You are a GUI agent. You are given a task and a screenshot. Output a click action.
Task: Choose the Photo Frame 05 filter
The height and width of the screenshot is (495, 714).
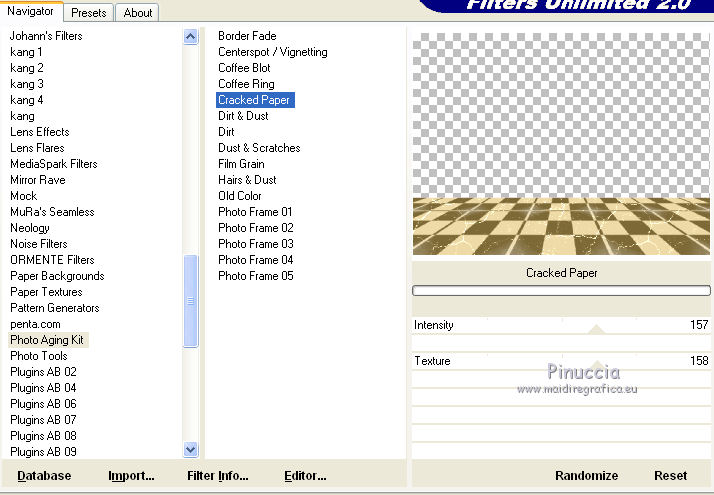255,276
